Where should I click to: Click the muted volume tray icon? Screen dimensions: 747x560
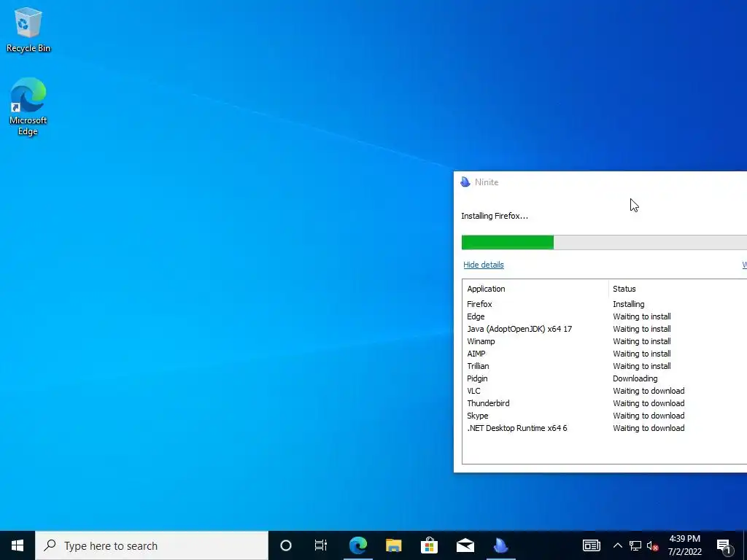653,545
